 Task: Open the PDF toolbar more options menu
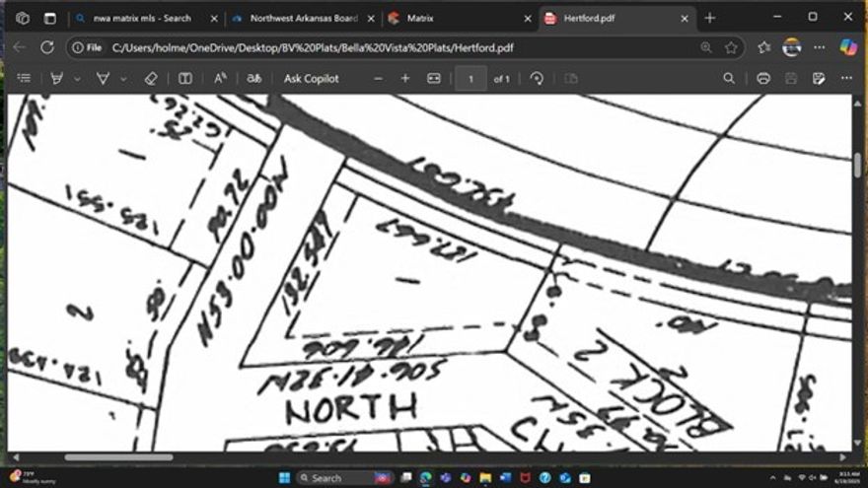[x=846, y=78]
